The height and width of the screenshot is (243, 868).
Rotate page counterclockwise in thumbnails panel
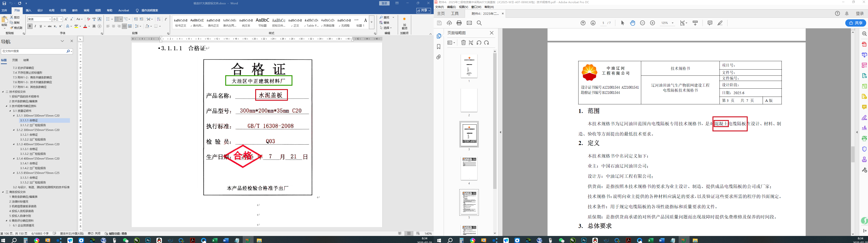479,43
